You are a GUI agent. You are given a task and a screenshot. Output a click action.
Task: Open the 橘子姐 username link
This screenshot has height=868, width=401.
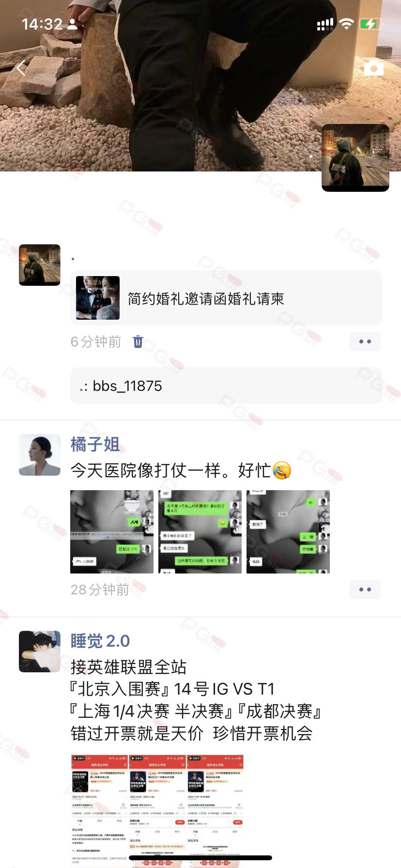pyautogui.click(x=95, y=444)
